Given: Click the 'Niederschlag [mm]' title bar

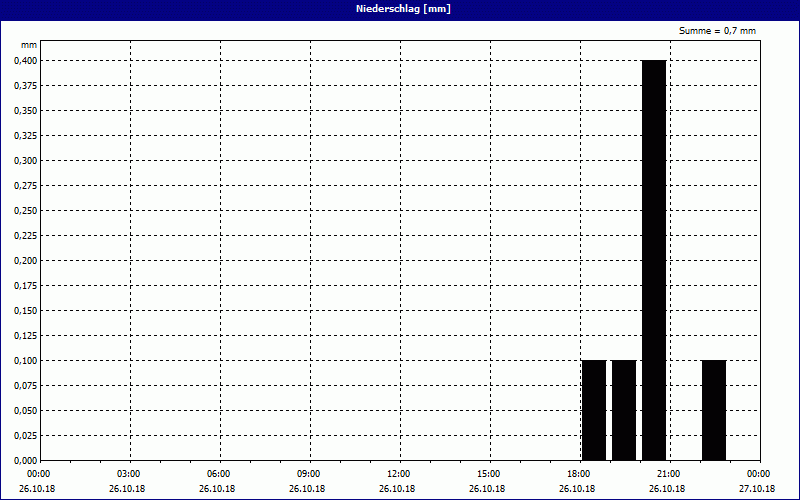Looking at the screenshot, I should pyautogui.click(x=400, y=9).
